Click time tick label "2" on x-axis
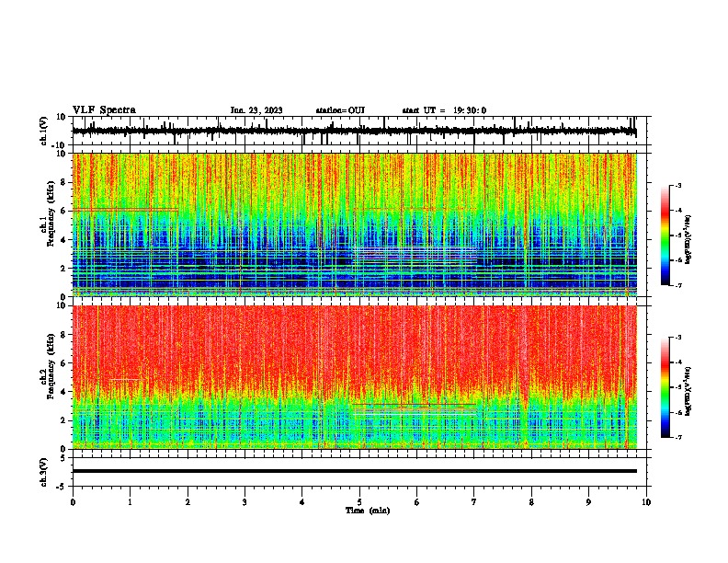Image resolution: width=728 pixels, height=563 pixels. click(x=188, y=502)
